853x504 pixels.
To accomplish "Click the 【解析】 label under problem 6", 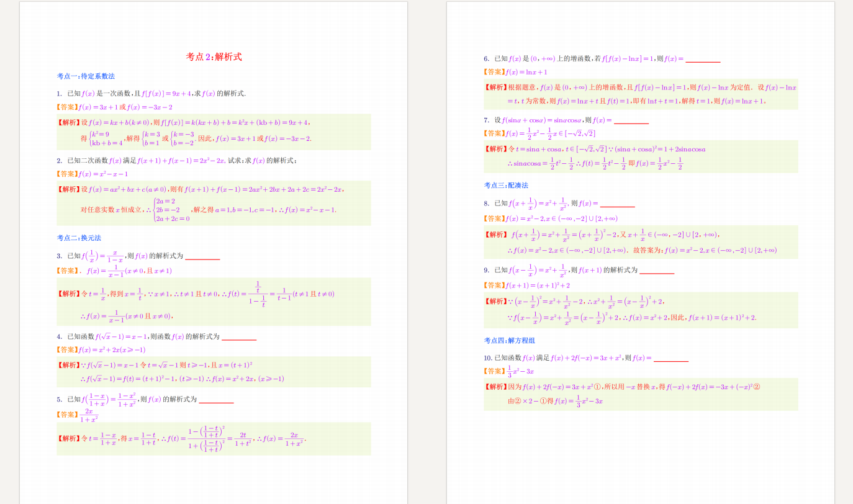I will tap(495, 88).
